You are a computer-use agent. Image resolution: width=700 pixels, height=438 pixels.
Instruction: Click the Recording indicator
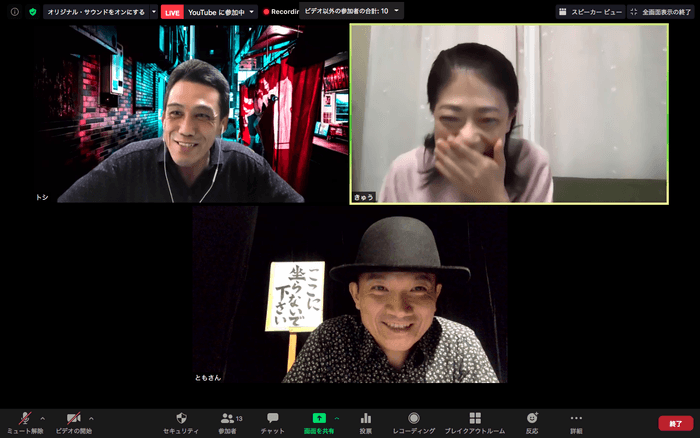(281, 12)
